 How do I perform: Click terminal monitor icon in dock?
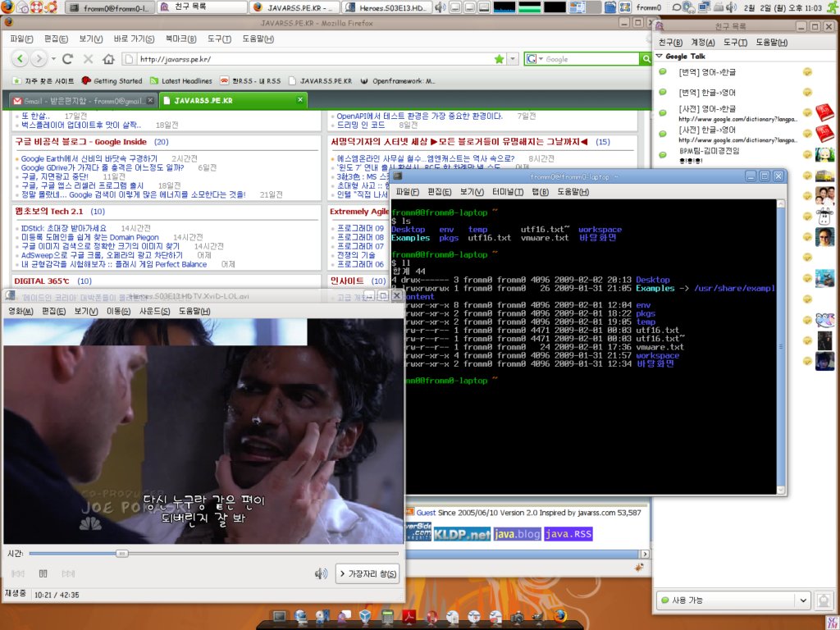click(x=279, y=617)
